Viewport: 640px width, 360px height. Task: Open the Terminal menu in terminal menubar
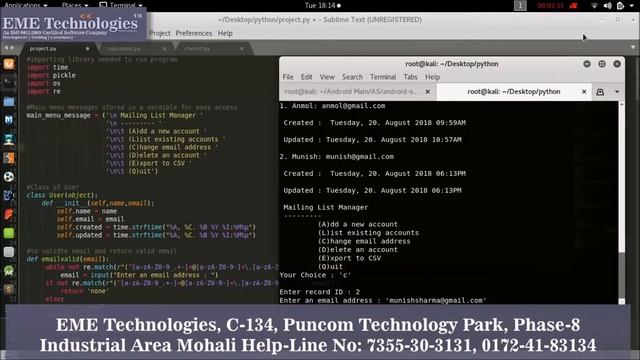pos(383,77)
